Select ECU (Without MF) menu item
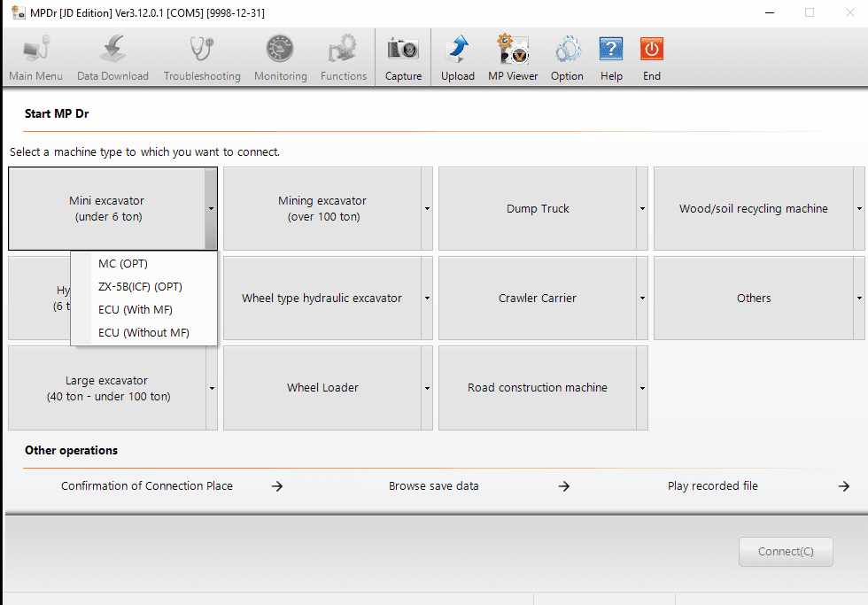 pyautogui.click(x=143, y=333)
